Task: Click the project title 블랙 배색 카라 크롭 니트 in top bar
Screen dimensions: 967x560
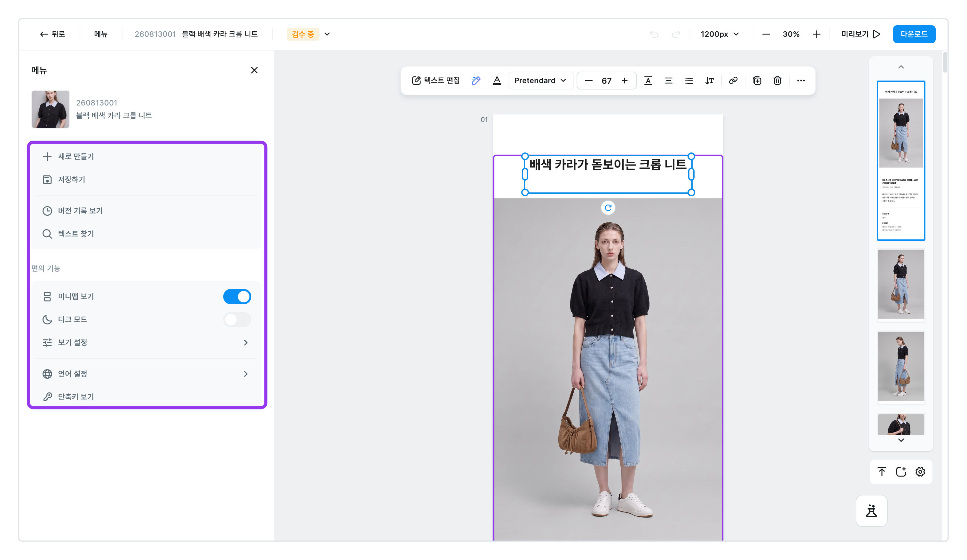Action: (220, 34)
